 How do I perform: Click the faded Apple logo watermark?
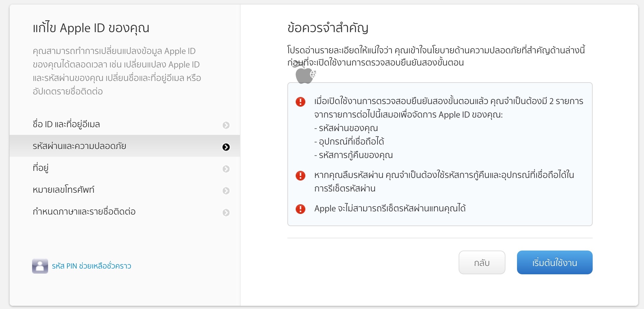click(304, 76)
